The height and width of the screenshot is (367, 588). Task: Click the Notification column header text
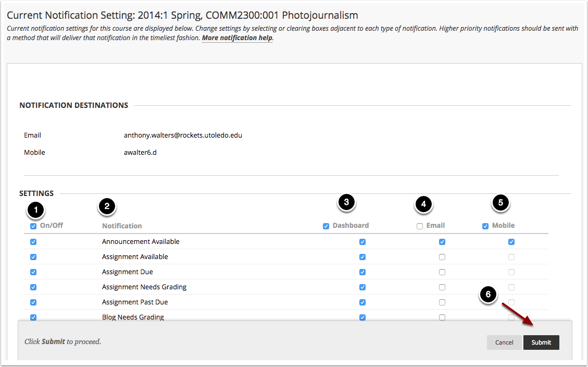pos(122,226)
